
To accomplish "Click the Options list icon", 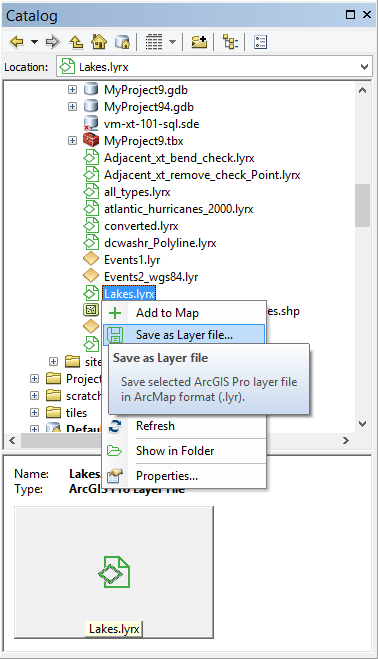I will pos(260,42).
